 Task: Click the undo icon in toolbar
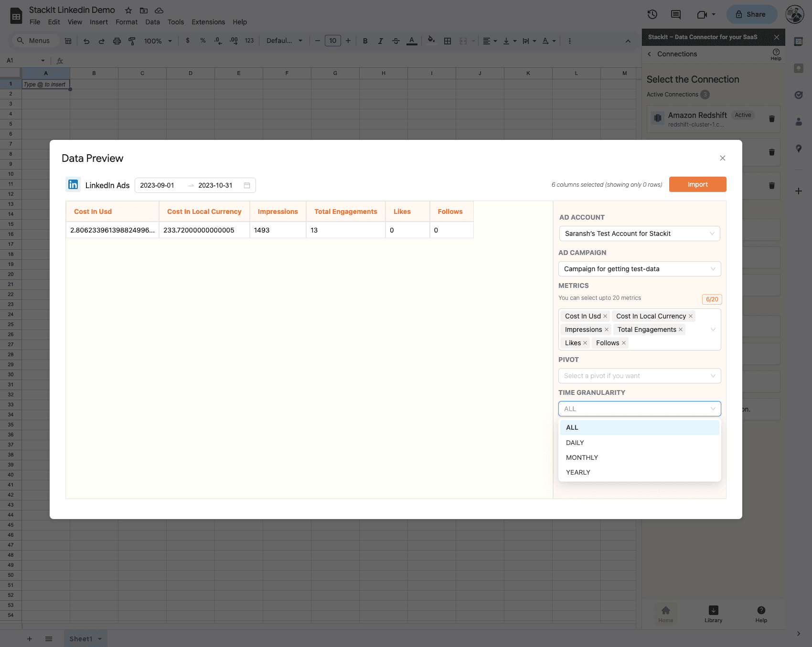(x=86, y=41)
